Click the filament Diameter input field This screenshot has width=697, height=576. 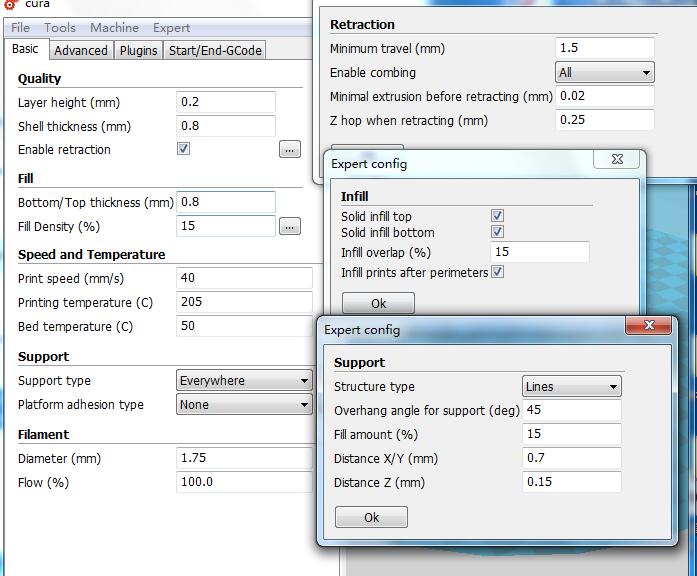point(244,458)
